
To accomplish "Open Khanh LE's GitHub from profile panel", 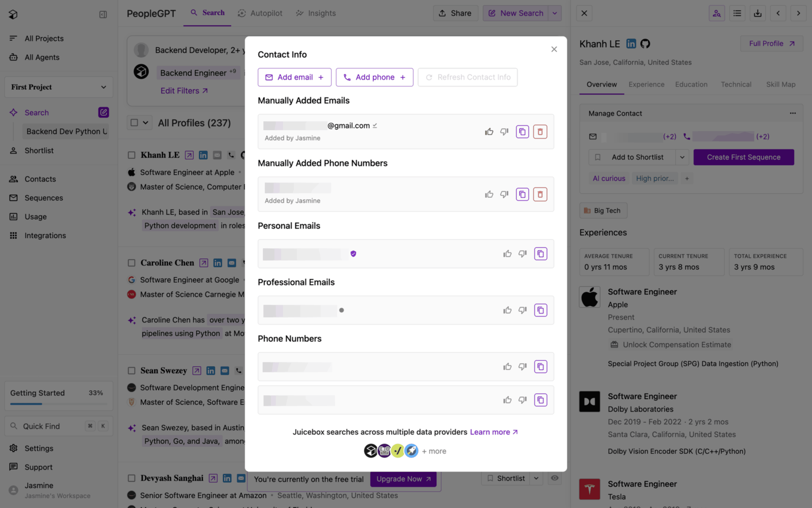I will click(645, 44).
